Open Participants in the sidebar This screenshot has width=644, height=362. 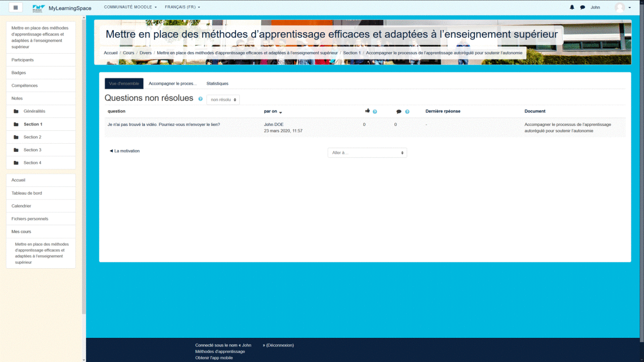coord(41,60)
